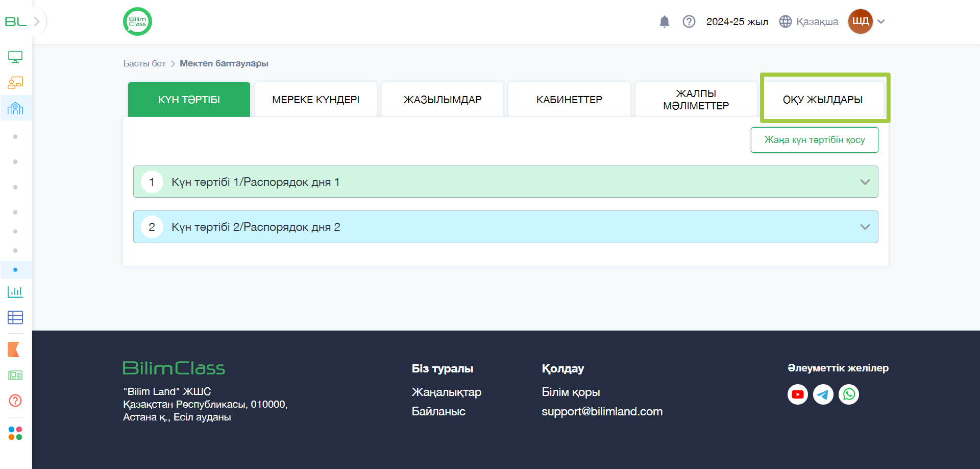Click the Күн тәртібі 2/Распорядок дня 2 title
This screenshot has height=469, width=980.
point(256,227)
